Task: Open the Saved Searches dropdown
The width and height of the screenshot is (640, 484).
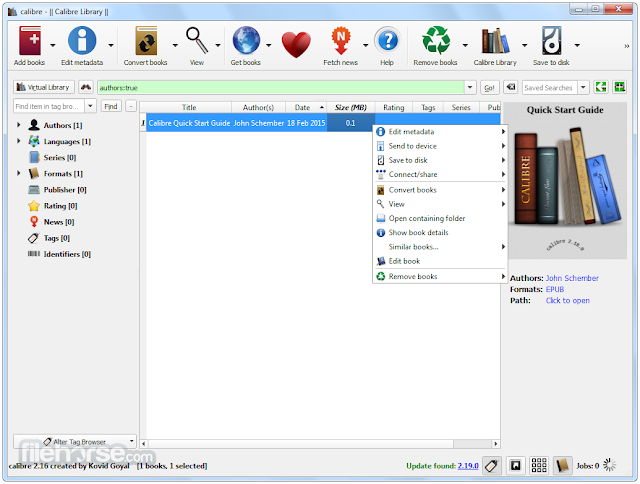Action: tap(583, 87)
